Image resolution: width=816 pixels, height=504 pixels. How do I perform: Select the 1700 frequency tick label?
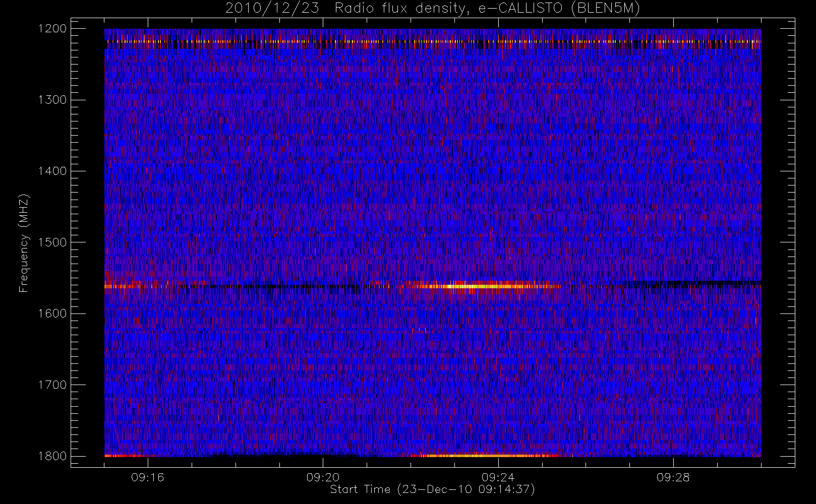(x=52, y=385)
